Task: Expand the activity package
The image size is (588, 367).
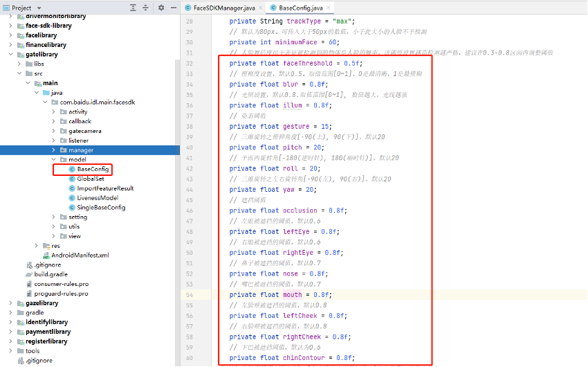Action: point(54,111)
